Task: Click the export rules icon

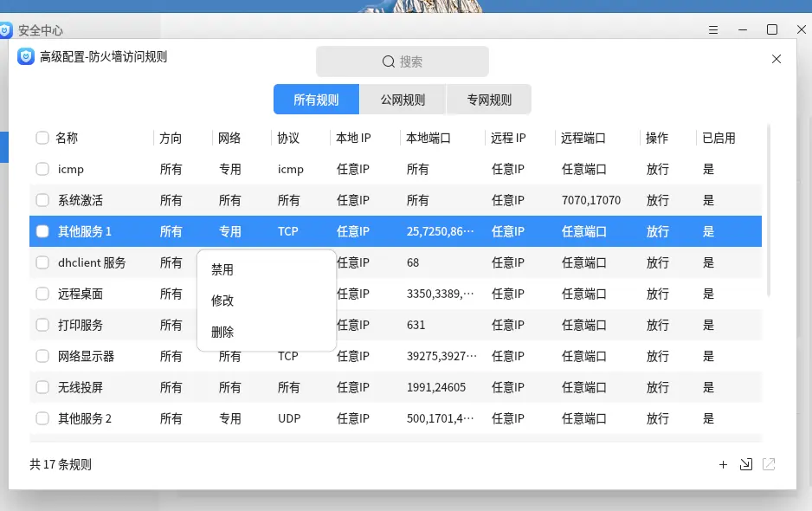Action: [x=769, y=465]
